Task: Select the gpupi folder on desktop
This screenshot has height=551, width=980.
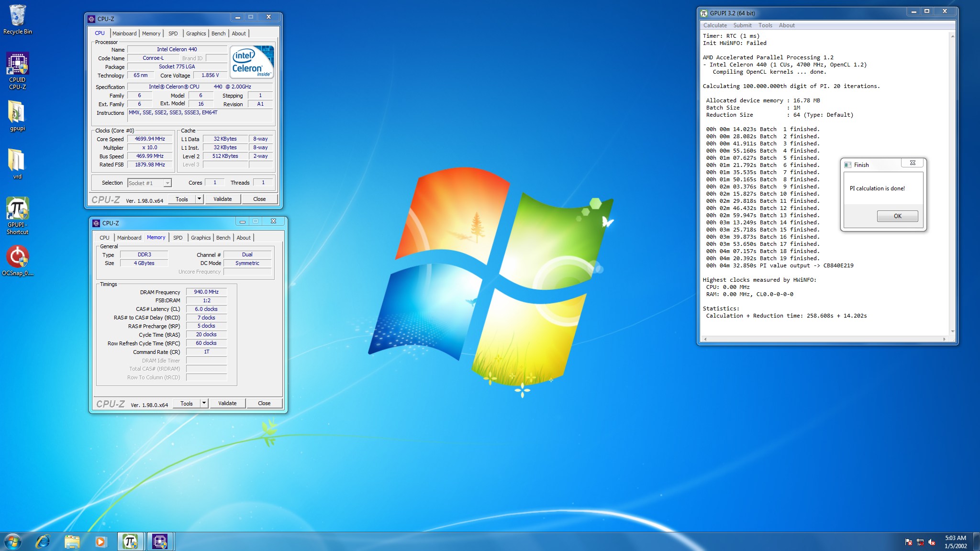Action: pos(17,116)
